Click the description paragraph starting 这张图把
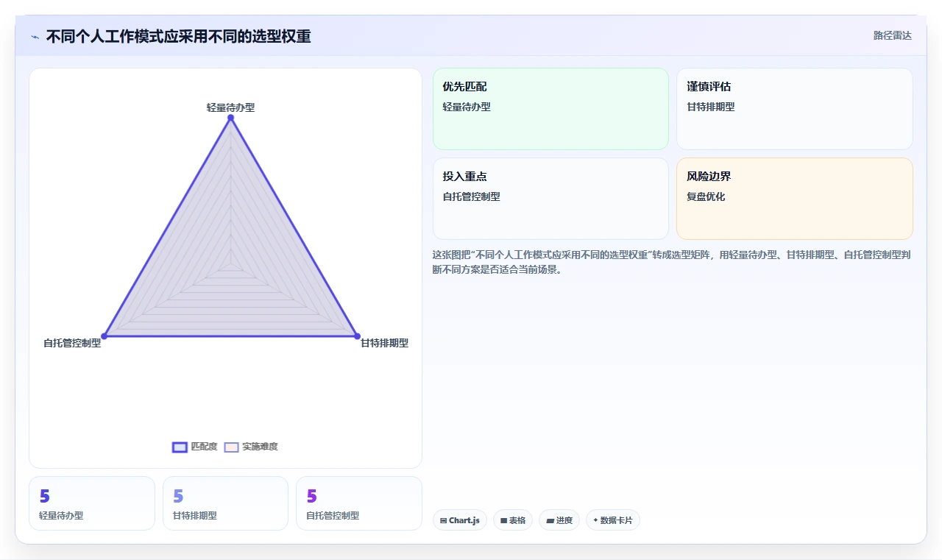942x560 pixels. 673,262
